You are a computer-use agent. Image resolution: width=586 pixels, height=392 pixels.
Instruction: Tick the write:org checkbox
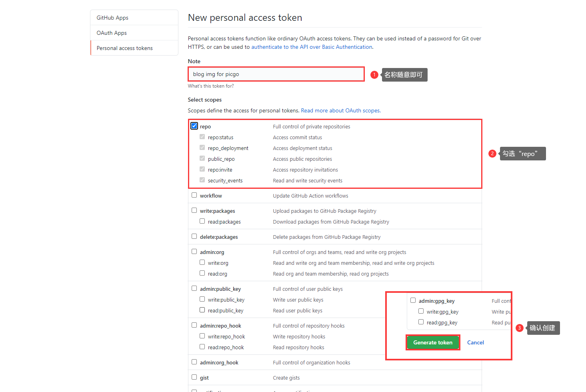[202, 262]
